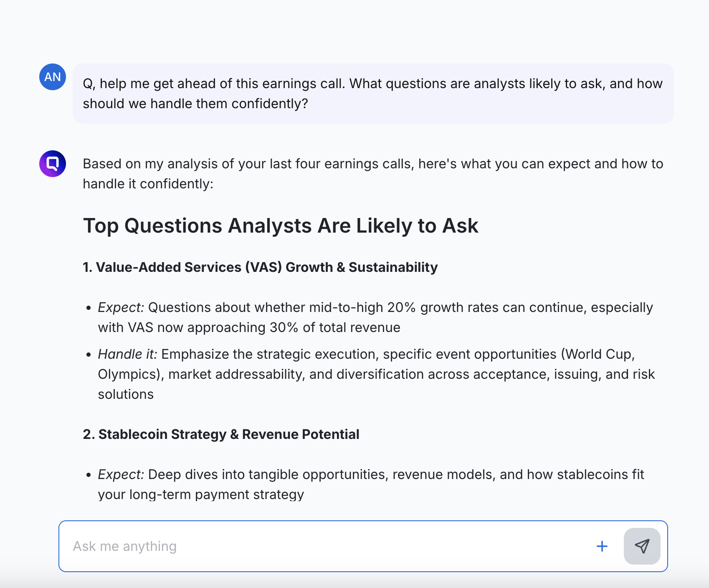Select the 'Stablecoin Strategy & Revenue Potential' heading
The height and width of the screenshot is (588, 709).
pyautogui.click(x=221, y=434)
